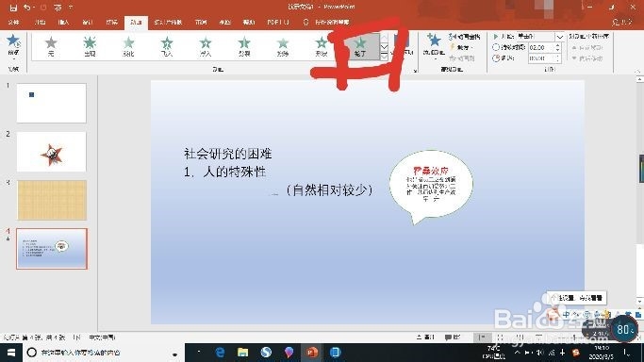The height and width of the screenshot is (362, 644).
Task: Click animation gallery row up arrow
Action: click(384, 38)
